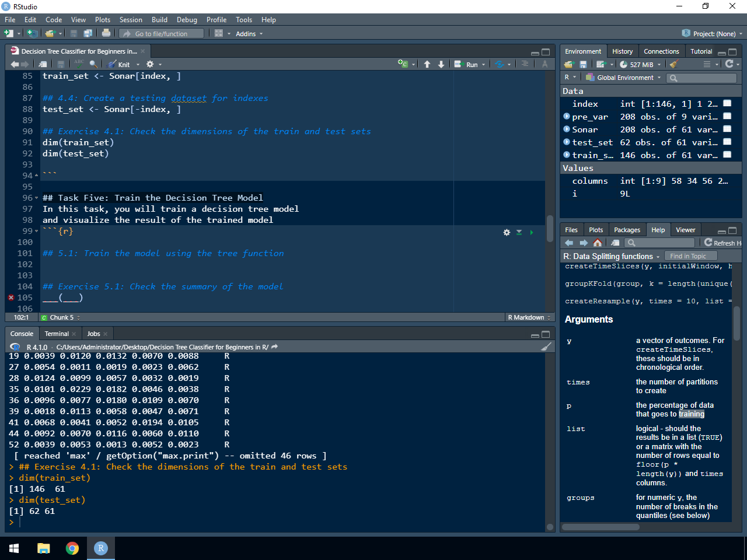The image size is (747, 560).
Task: Clear the console using the broom icon
Action: click(x=546, y=347)
